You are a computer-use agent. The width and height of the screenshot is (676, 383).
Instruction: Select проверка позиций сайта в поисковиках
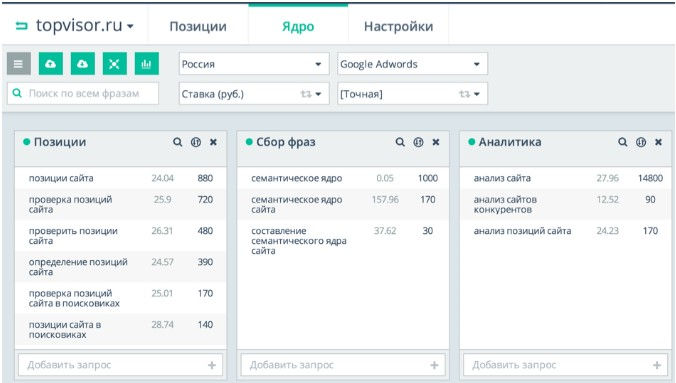click(x=74, y=298)
